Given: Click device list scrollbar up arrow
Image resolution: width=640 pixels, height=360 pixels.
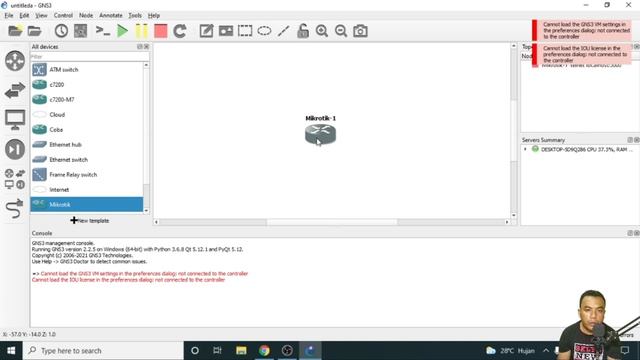Looking at the screenshot, I should click(146, 65).
